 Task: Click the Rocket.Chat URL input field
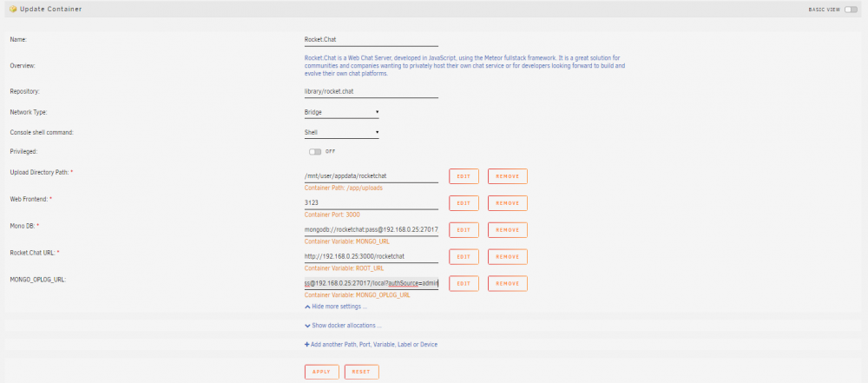click(x=372, y=256)
